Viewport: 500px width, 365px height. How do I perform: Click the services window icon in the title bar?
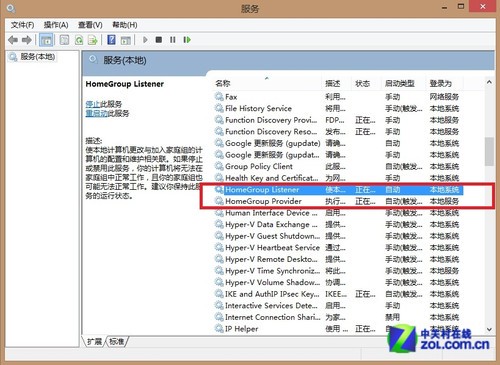pos(11,8)
